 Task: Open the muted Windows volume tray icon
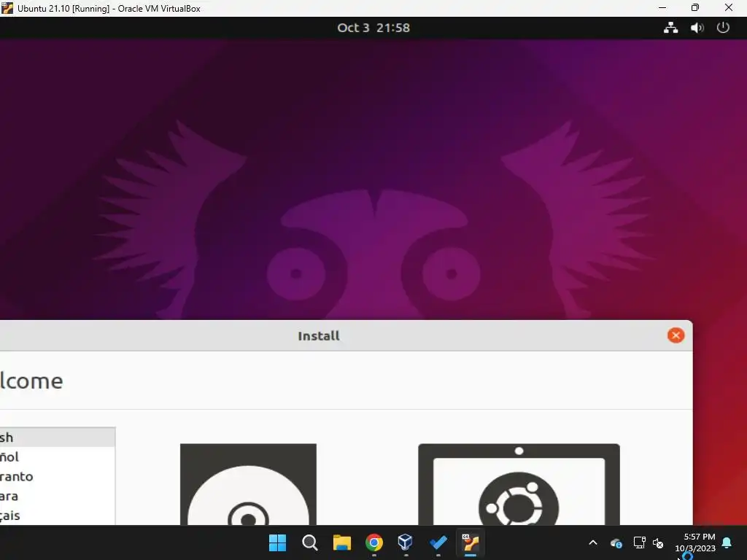(x=658, y=542)
